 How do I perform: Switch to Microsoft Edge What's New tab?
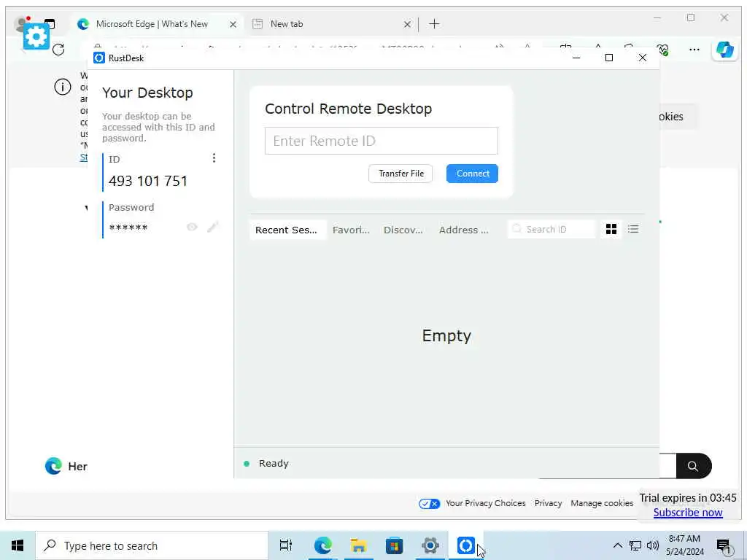click(x=152, y=24)
